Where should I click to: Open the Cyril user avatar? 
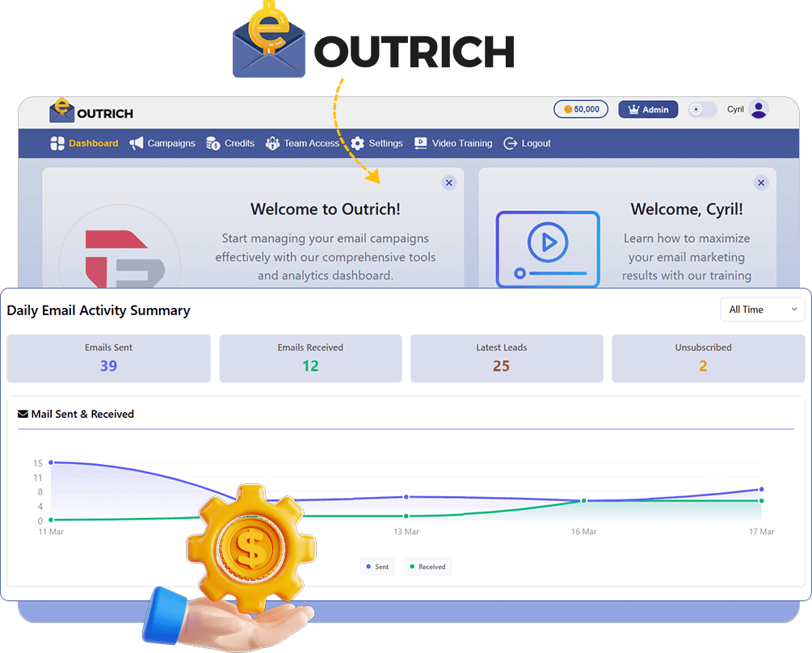(x=758, y=109)
